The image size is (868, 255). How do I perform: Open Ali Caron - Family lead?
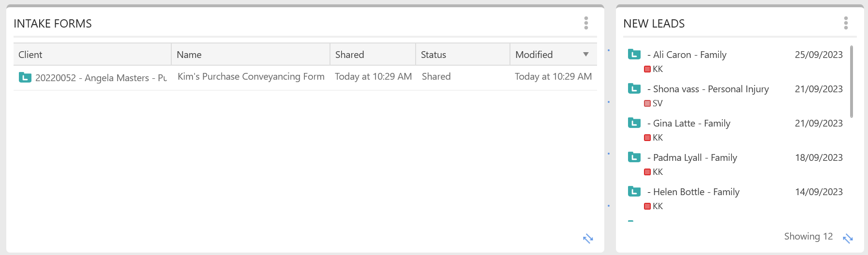coord(689,55)
